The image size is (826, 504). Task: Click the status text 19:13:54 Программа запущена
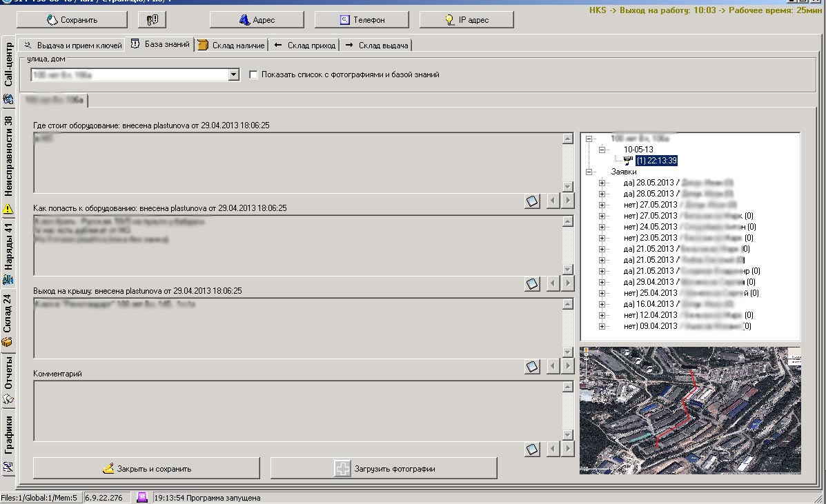pyautogui.click(x=207, y=498)
